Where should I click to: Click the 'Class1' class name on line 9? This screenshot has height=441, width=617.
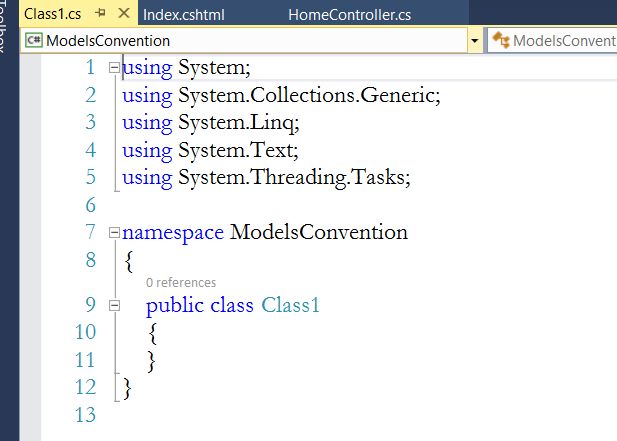[x=290, y=305]
